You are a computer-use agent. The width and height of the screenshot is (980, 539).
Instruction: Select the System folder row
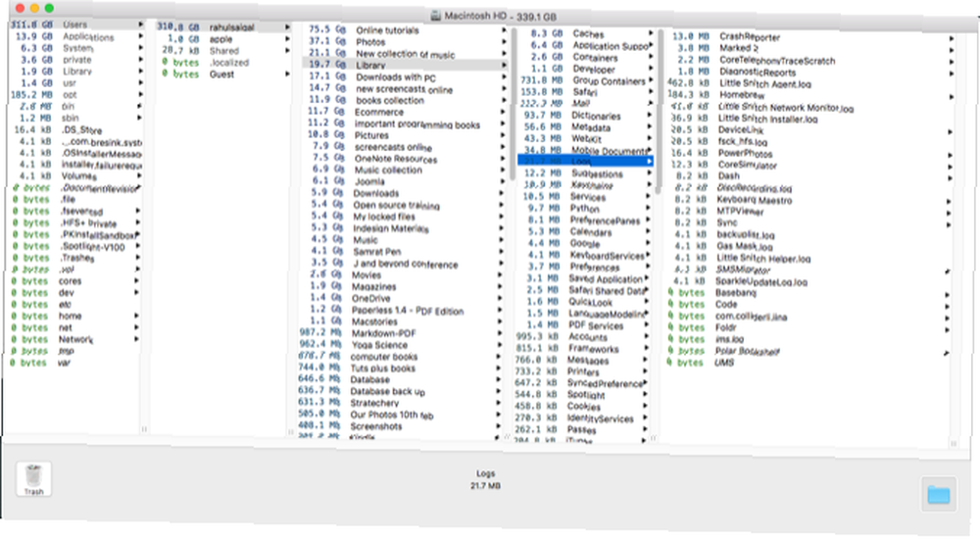(x=76, y=48)
